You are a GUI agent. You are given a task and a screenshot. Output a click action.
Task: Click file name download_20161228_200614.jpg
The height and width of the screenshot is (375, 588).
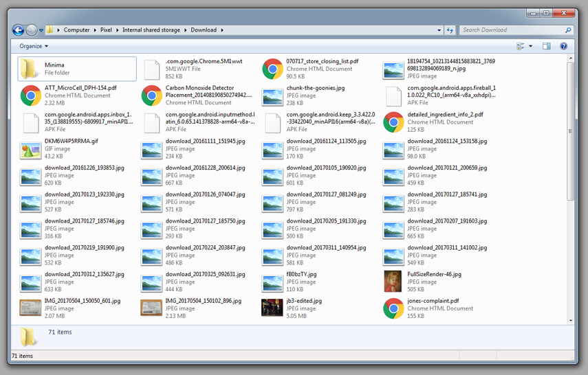(x=205, y=168)
